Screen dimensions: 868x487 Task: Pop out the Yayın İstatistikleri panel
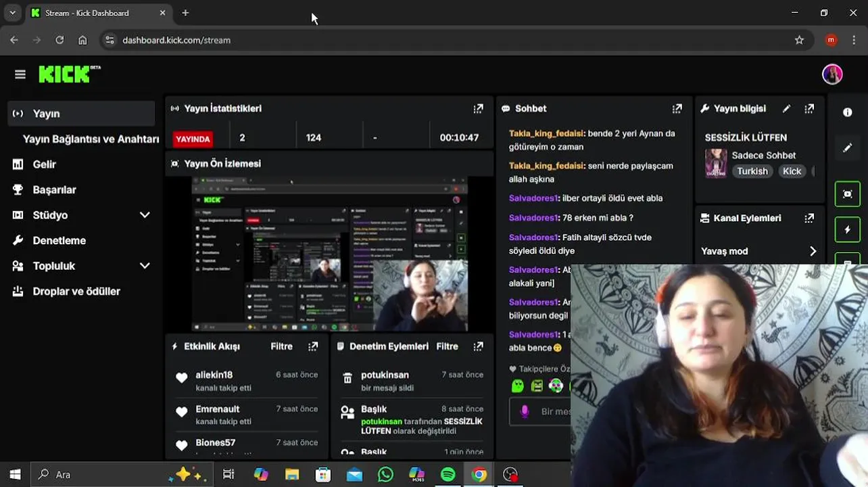click(x=478, y=108)
